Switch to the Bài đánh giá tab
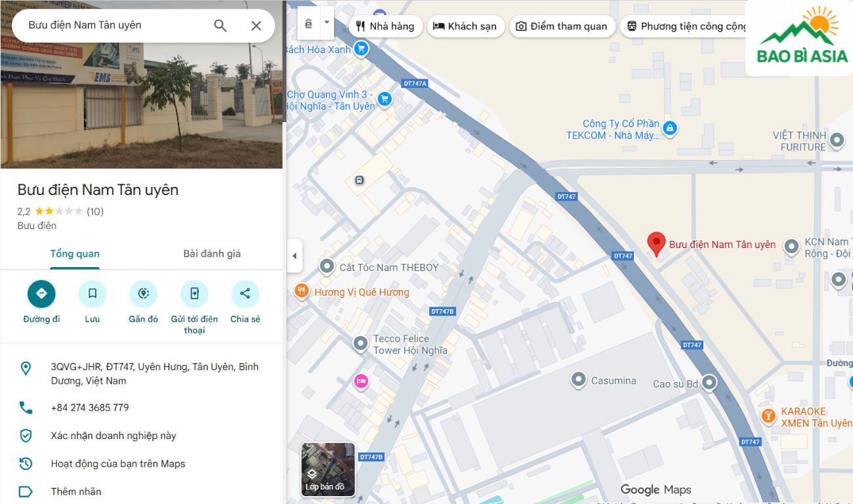This screenshot has height=504, width=853. point(212,254)
